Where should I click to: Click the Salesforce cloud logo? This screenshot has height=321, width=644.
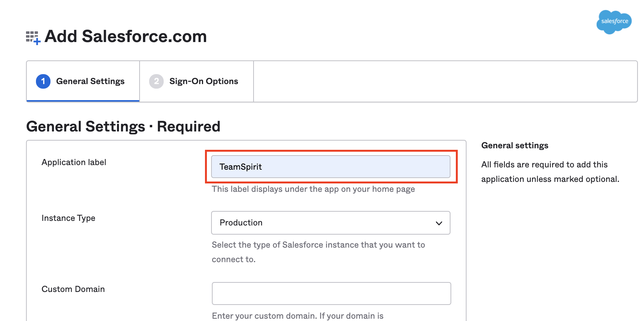pos(614,22)
